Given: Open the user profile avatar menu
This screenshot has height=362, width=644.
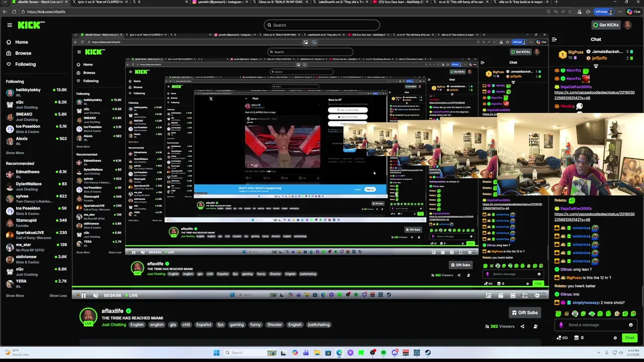Looking at the screenshot, I should coord(628,25).
